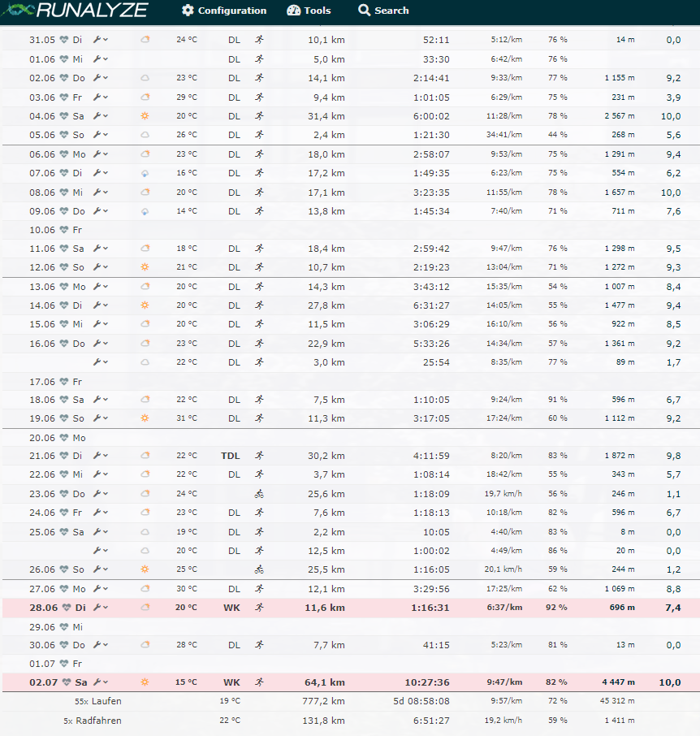Click the cycling icon for the 25,6 km ride
The height and width of the screenshot is (736, 700).
(259, 494)
